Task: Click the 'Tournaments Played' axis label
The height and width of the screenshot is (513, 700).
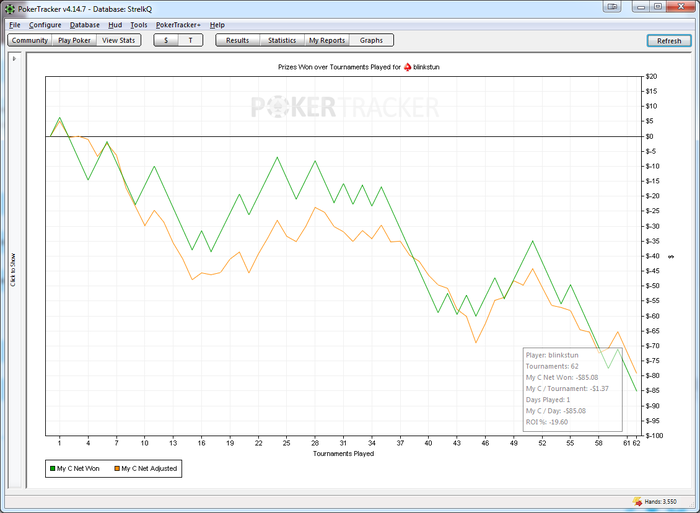Action: point(343,454)
